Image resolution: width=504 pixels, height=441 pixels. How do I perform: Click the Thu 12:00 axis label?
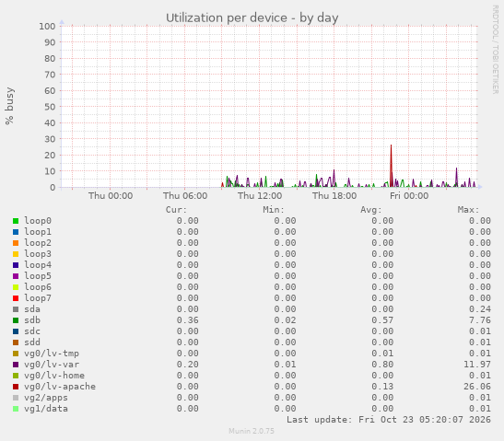(260, 195)
